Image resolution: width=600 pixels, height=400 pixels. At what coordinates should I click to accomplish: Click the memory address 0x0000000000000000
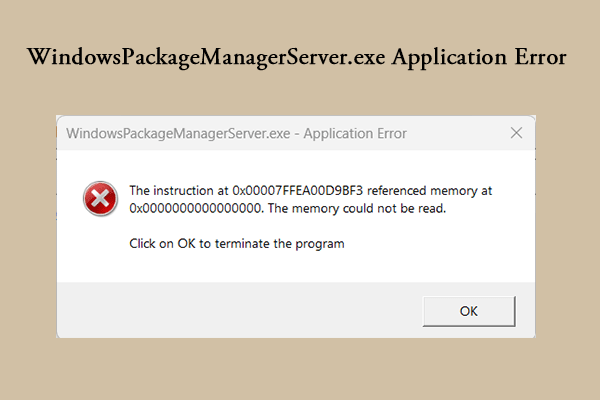click(196, 208)
